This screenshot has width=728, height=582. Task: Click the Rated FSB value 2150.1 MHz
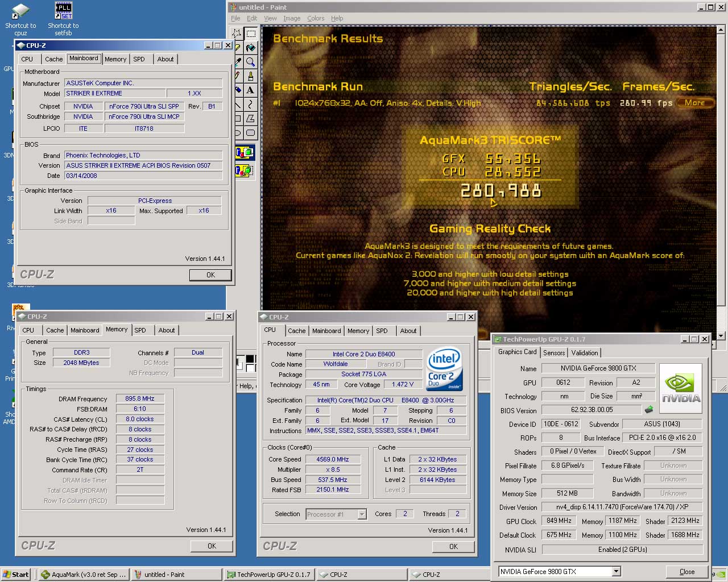(333, 490)
